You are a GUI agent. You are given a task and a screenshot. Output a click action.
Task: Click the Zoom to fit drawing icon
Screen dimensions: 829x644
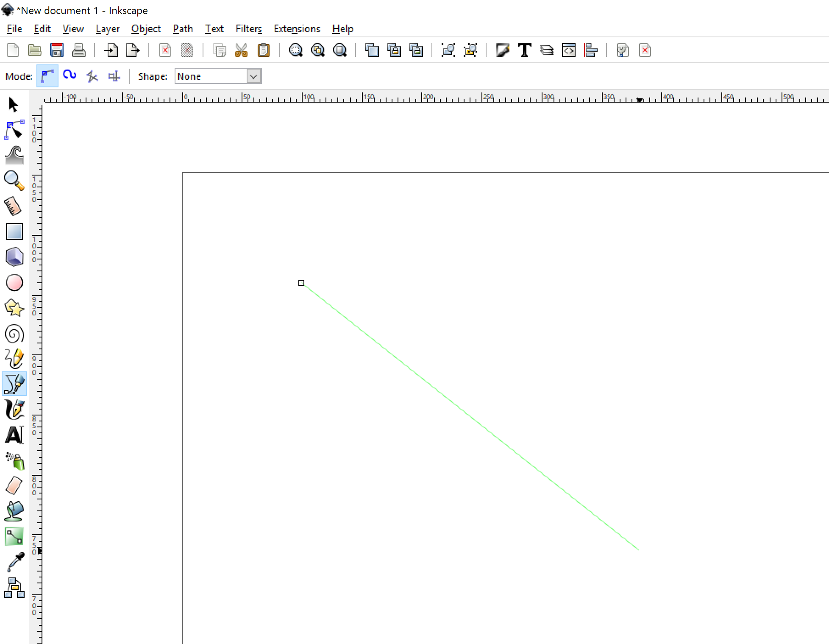[317, 50]
